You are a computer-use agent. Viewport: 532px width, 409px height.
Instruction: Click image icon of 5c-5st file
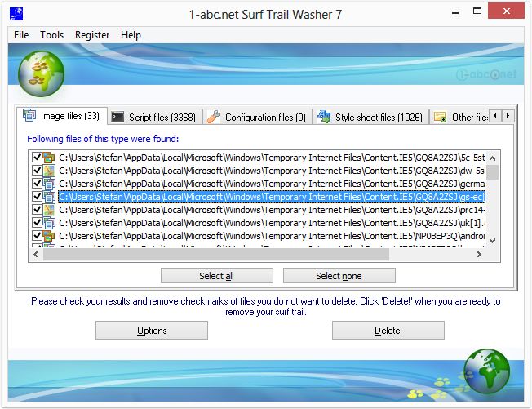48,158
